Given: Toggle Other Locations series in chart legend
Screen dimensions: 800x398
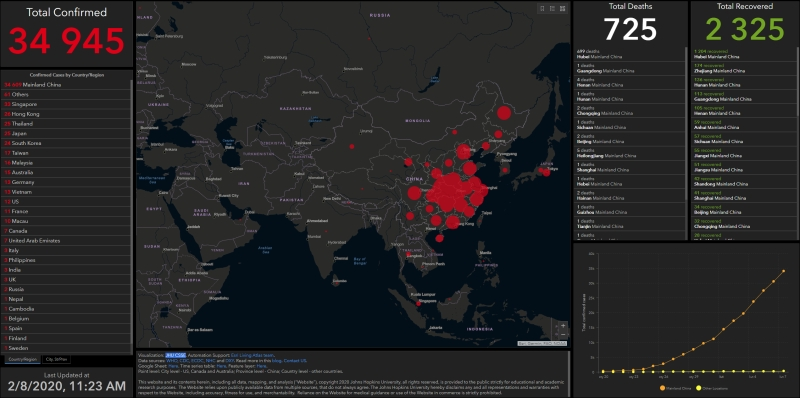Looking at the screenshot, I should (713, 389).
